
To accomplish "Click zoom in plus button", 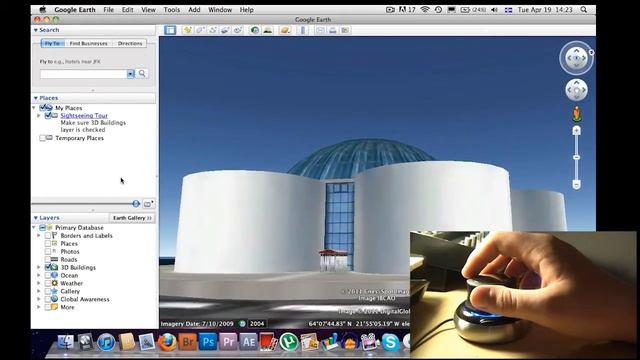I will point(576,130).
